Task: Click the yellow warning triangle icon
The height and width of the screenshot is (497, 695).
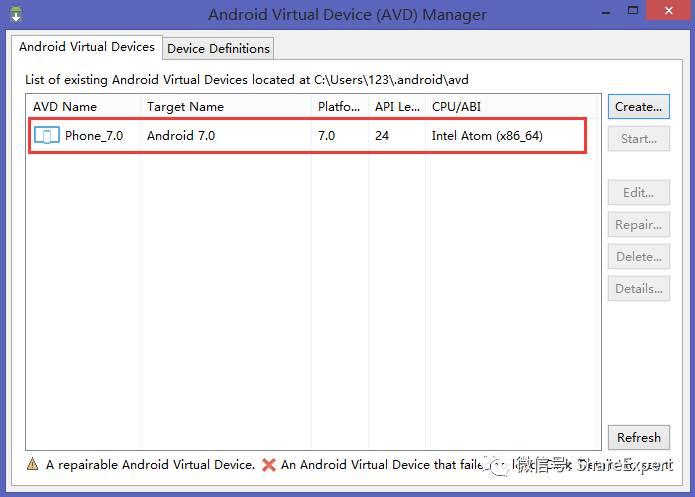Action: pyautogui.click(x=33, y=465)
